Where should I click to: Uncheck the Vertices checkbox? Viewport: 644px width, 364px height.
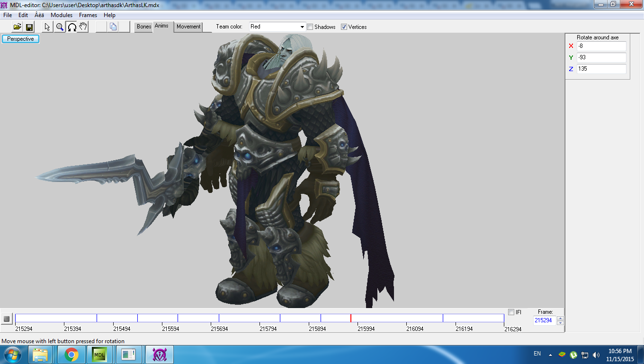(344, 27)
